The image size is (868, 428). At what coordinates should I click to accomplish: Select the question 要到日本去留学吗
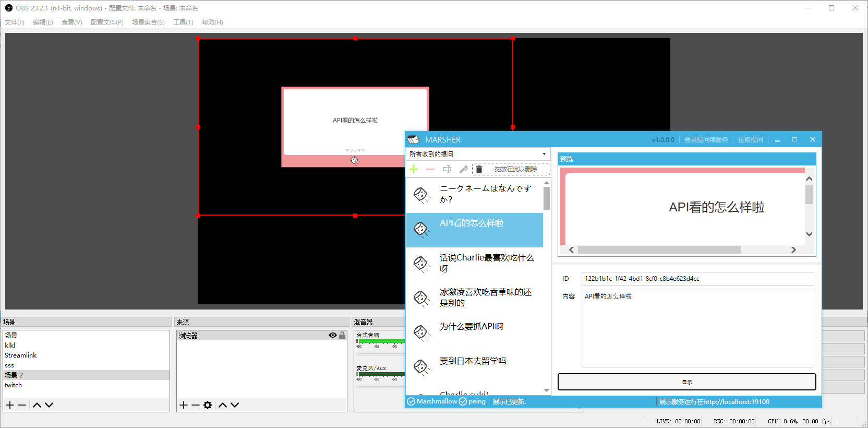point(475,367)
